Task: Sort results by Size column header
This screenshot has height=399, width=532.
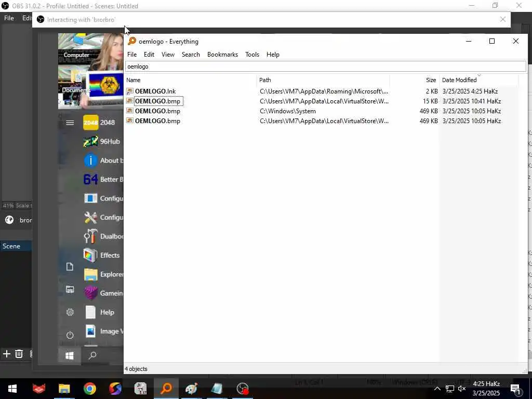Action: point(414,80)
